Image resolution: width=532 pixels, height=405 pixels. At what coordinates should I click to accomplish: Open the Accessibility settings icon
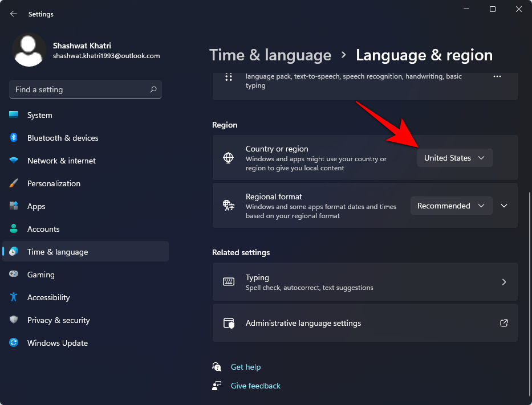pos(14,297)
